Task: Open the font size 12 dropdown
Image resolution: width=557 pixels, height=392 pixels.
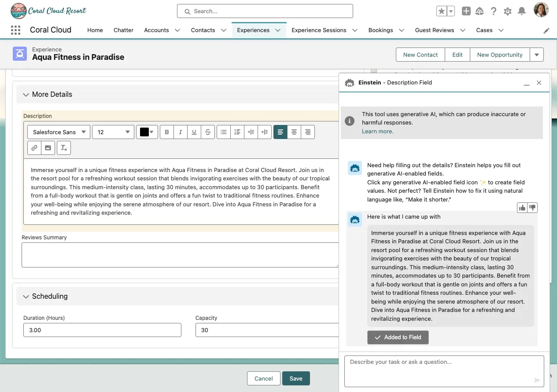Action: (x=113, y=132)
